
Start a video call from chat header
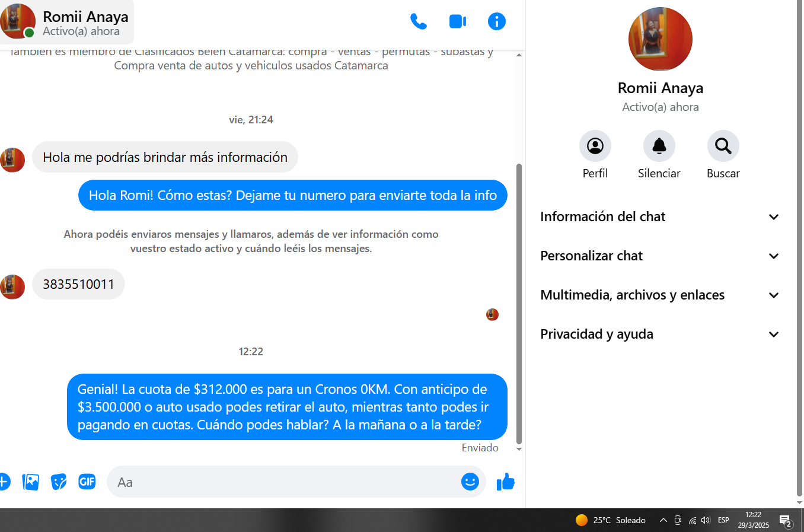(457, 22)
